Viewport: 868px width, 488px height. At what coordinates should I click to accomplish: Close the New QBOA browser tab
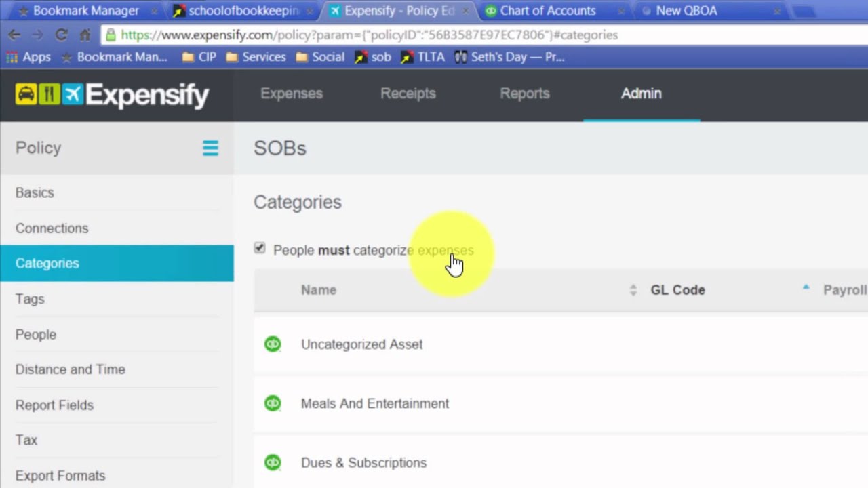[x=777, y=12]
